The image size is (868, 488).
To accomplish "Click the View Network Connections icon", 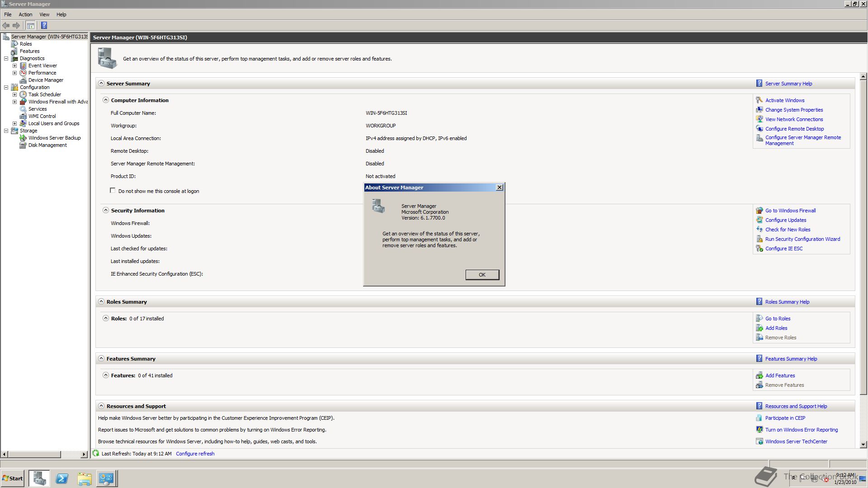I will [x=759, y=119].
